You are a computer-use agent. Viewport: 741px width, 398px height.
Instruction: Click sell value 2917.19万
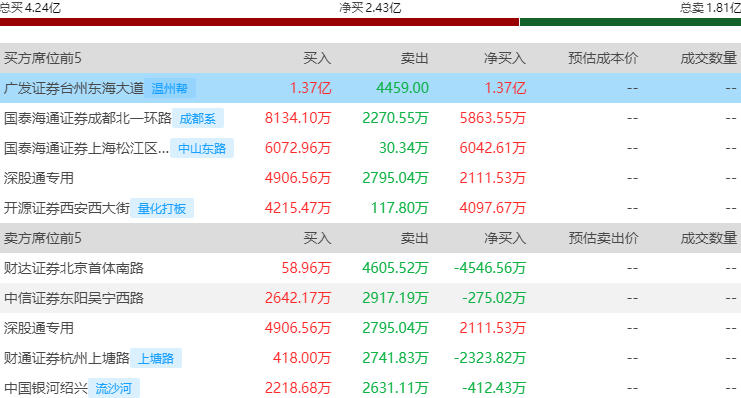[x=396, y=298]
